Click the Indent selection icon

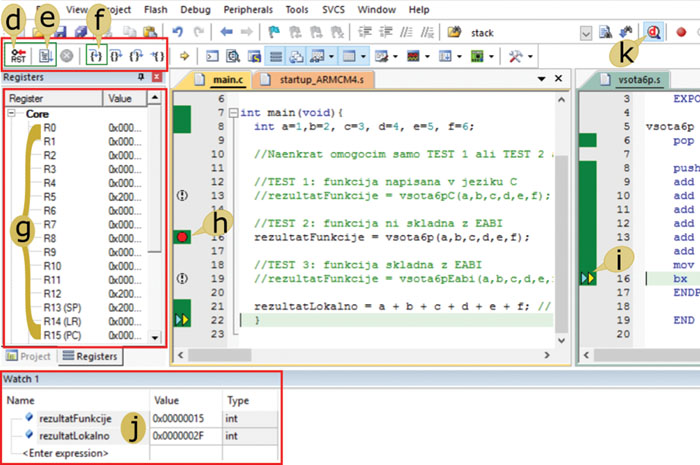pos(365,32)
